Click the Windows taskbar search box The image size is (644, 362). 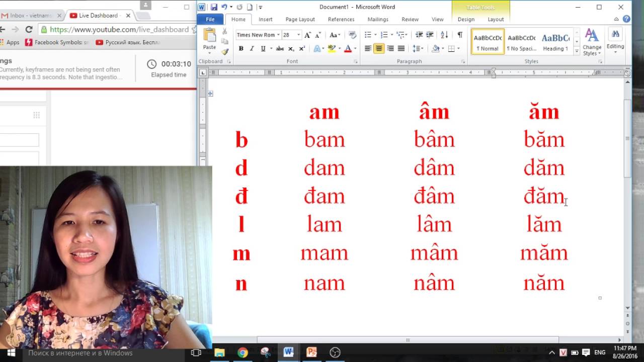105,352
